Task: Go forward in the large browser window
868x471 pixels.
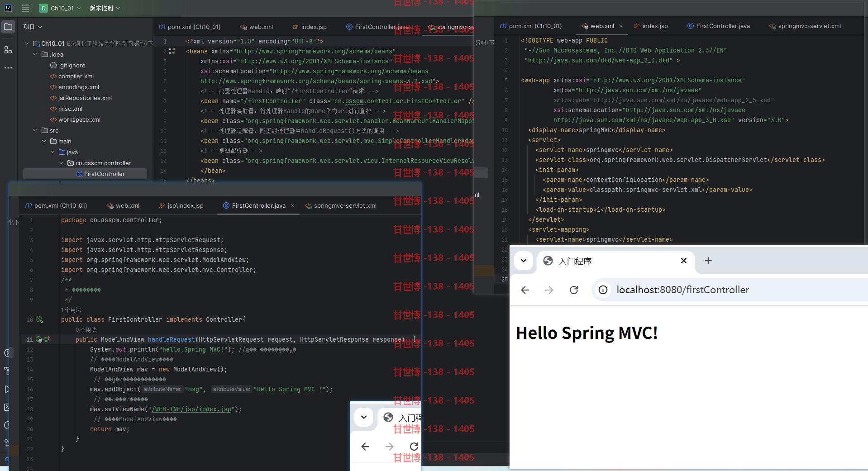Action: pos(549,290)
